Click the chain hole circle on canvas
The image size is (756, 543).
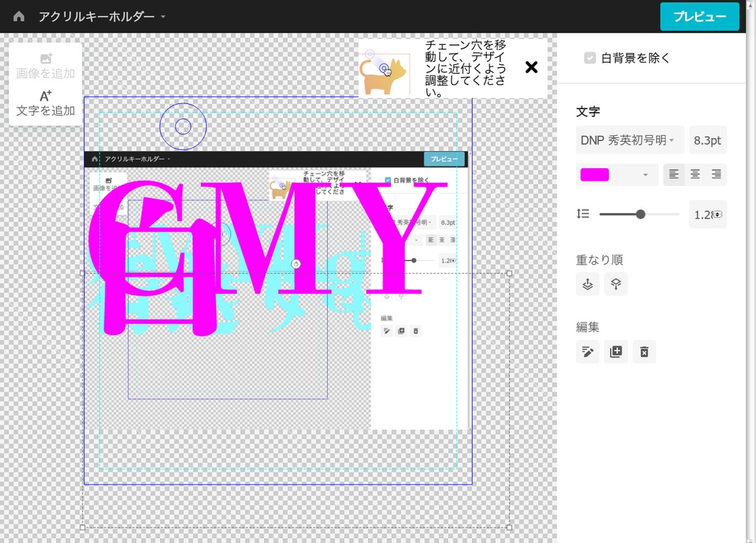pyautogui.click(x=183, y=127)
